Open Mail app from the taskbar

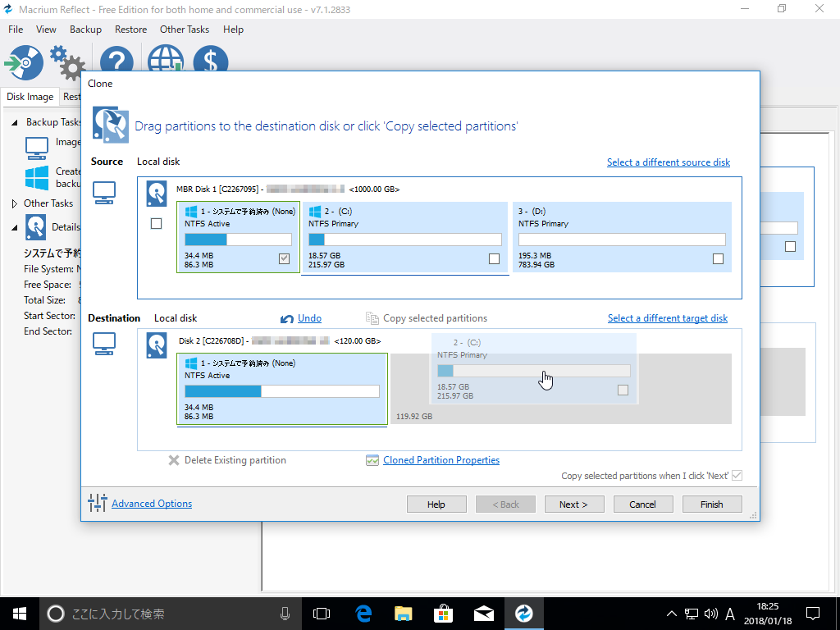[x=484, y=614]
